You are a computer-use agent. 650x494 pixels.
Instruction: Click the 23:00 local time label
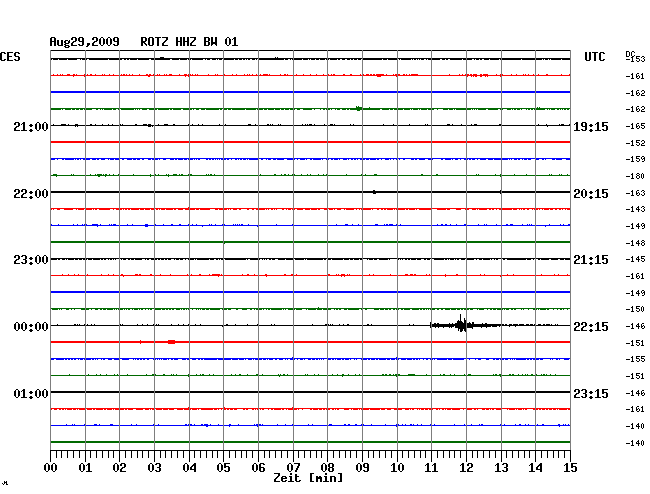coord(31,260)
